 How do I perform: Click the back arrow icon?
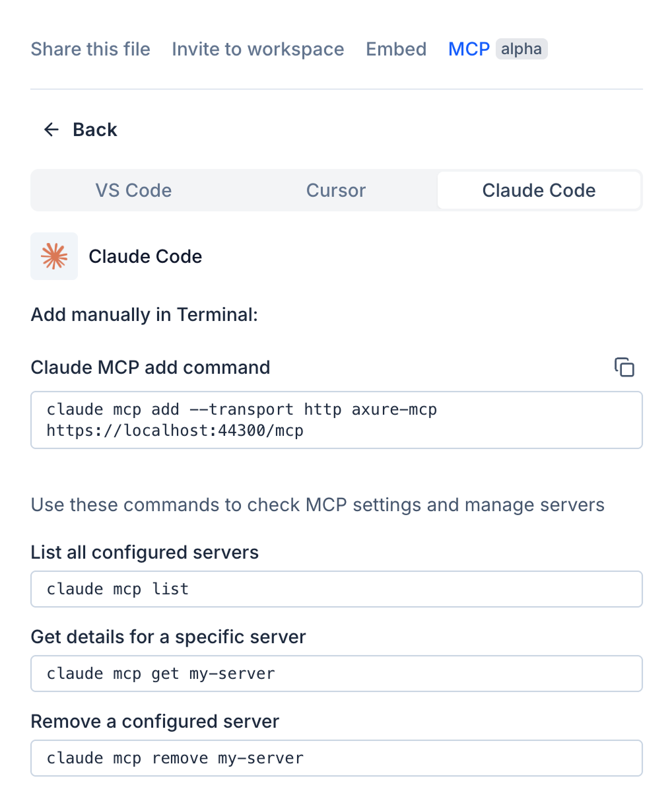[x=51, y=129]
